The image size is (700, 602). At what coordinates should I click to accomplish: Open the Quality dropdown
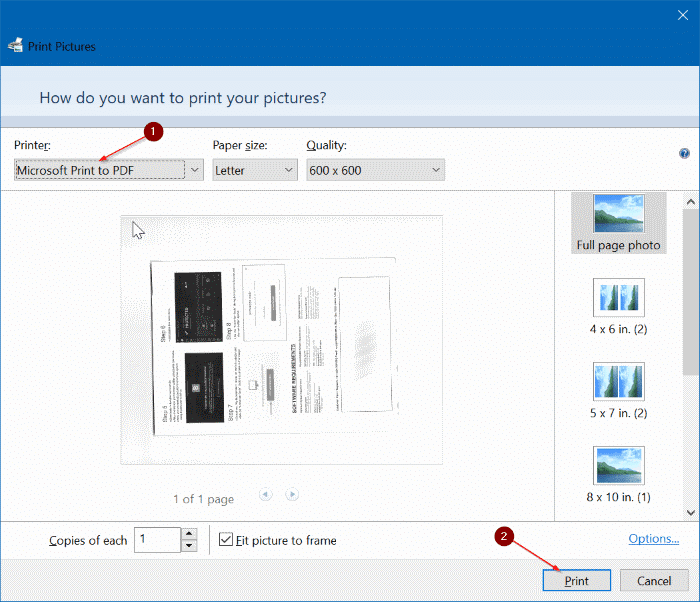click(x=375, y=170)
